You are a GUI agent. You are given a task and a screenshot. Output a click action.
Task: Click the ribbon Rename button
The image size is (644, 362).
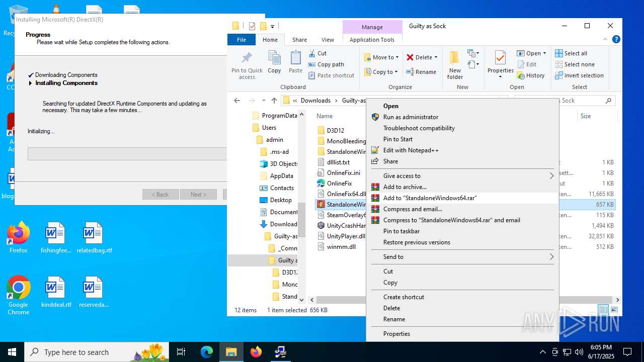pyautogui.click(x=422, y=72)
